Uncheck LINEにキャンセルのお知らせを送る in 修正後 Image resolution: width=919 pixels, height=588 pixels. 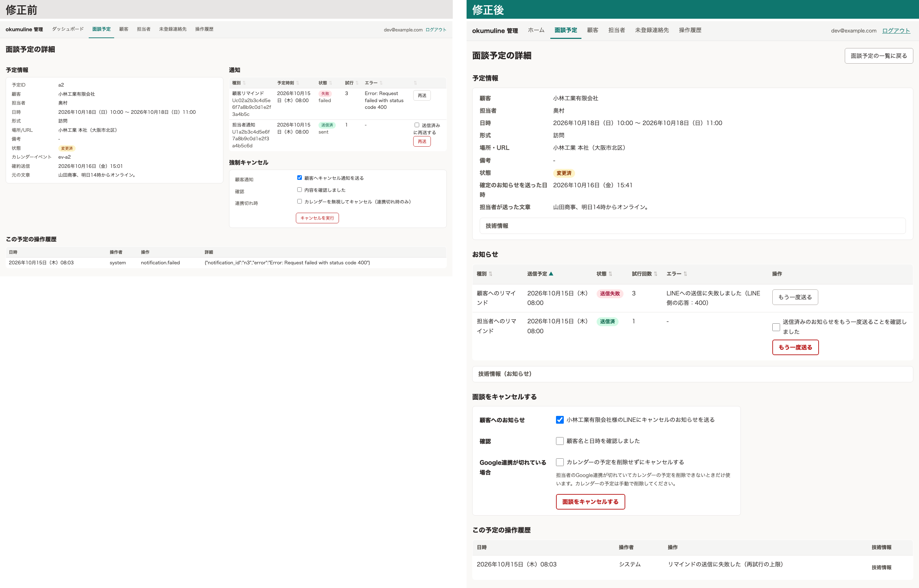pyautogui.click(x=560, y=419)
